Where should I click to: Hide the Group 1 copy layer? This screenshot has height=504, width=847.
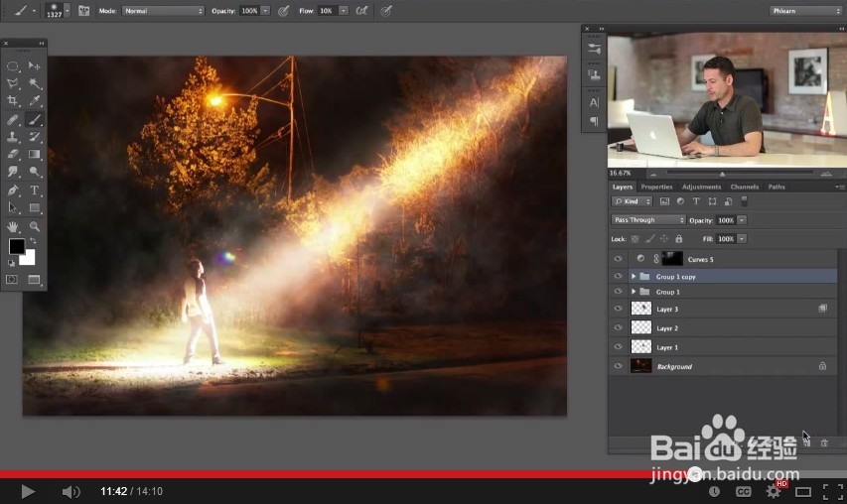(x=618, y=276)
